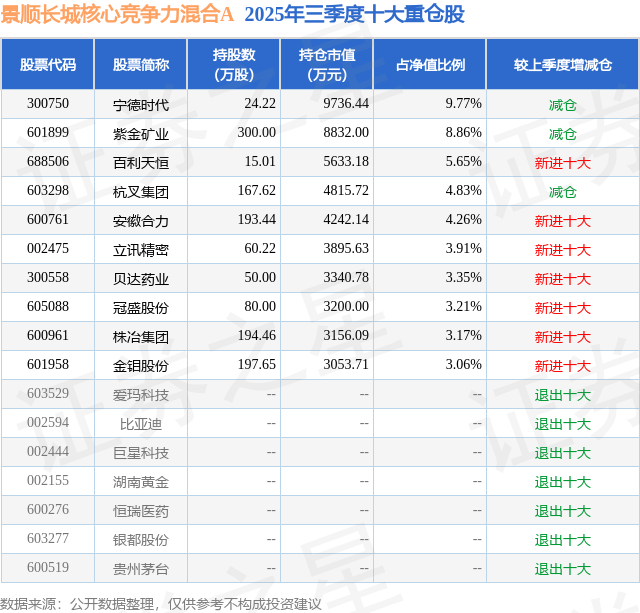Select stock name 宁德时代
The height and width of the screenshot is (613, 640).
pyautogui.click(x=141, y=105)
